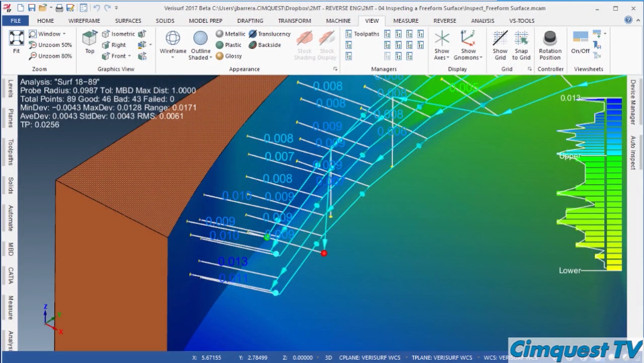
Task: Open the Solids side panel
Action: click(10, 186)
